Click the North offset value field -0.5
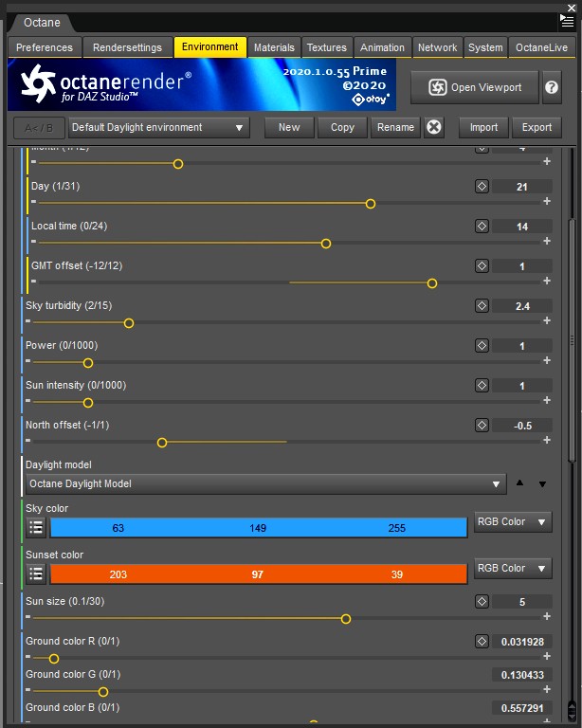This screenshot has height=728, width=582. click(x=522, y=426)
